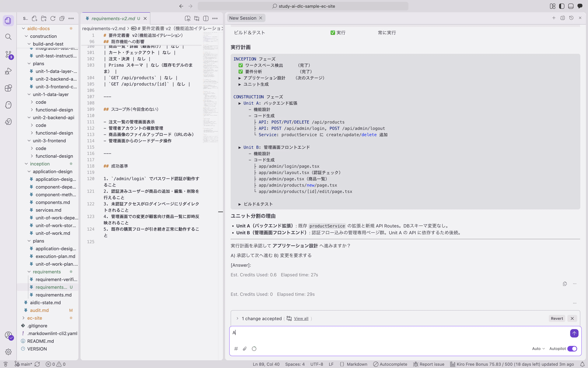This screenshot has width=588, height=368.
Task: Open notifications bell in status bar
Action: 582,364
